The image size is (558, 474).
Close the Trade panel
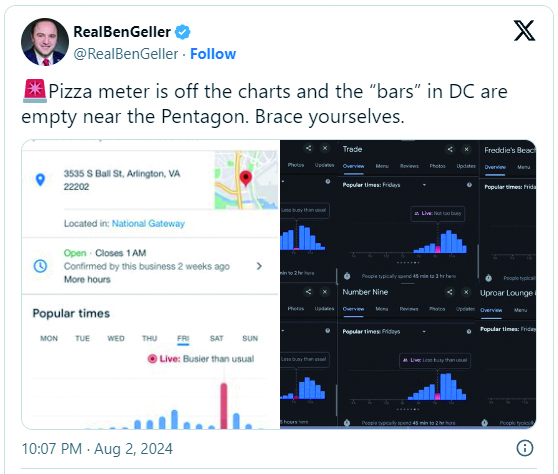[467, 149]
